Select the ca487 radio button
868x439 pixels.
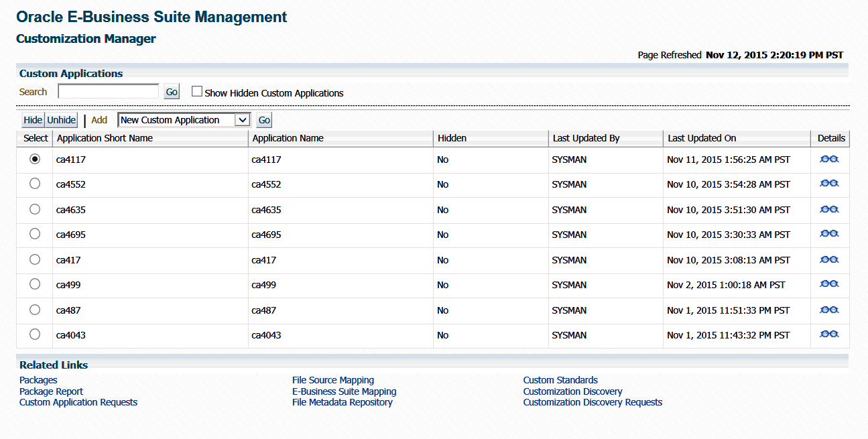(x=35, y=310)
